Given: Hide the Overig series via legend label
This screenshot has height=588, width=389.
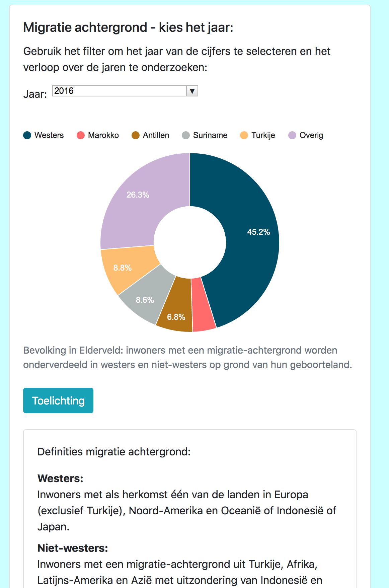Looking at the screenshot, I should click(311, 135).
